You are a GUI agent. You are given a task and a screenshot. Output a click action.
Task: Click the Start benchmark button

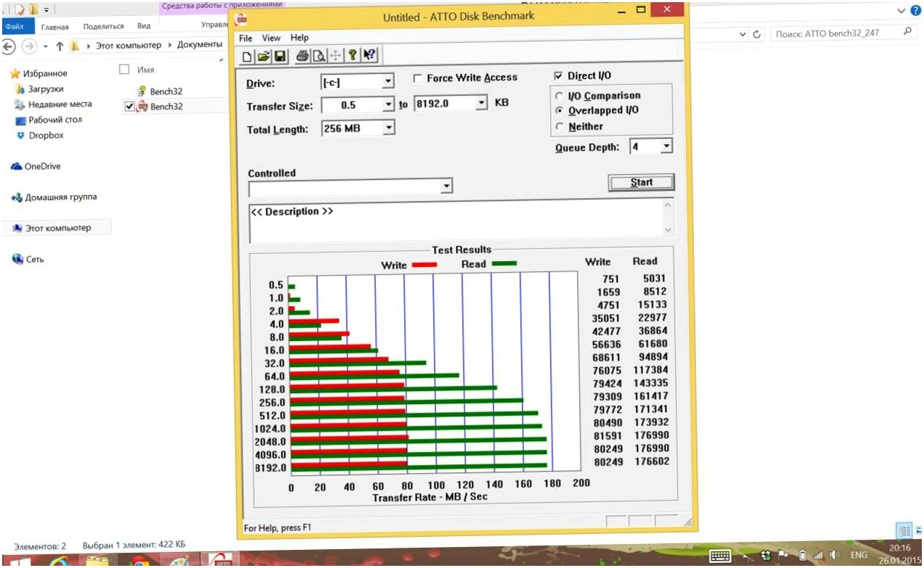(642, 182)
